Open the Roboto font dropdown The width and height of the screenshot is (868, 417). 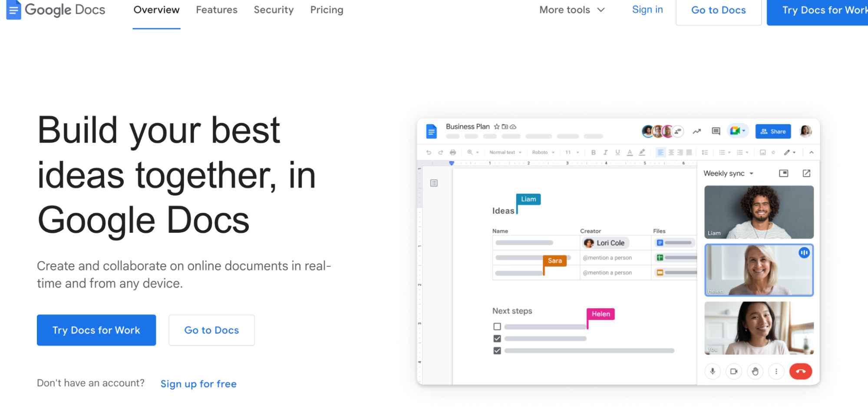coord(543,152)
